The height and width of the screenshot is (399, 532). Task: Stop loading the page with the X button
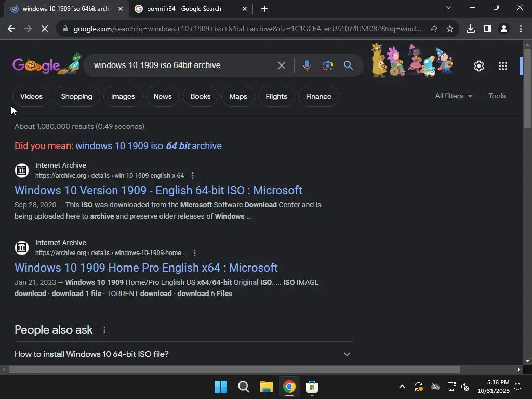click(45, 29)
